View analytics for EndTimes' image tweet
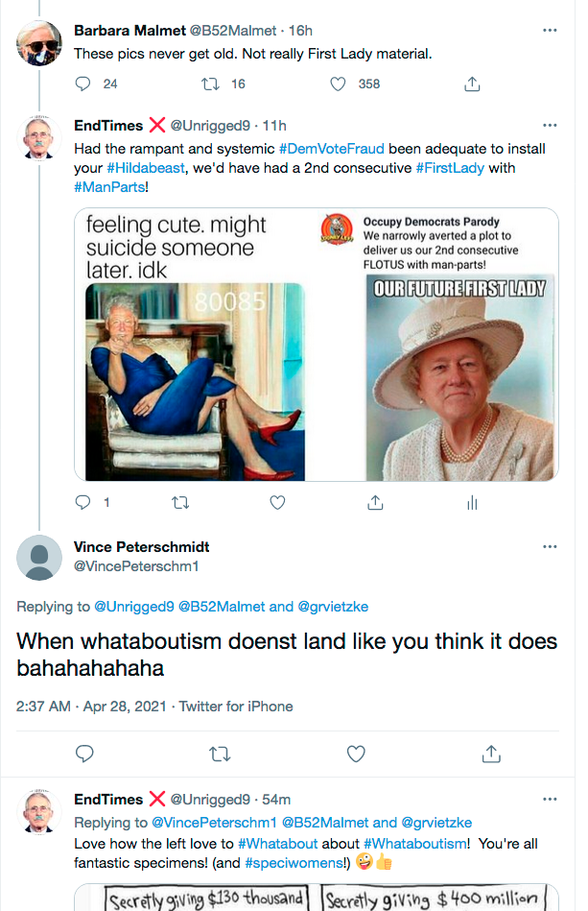 pos(472,502)
